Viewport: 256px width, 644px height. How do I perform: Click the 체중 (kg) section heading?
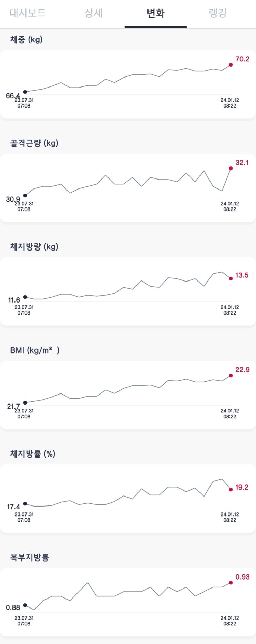pos(26,40)
